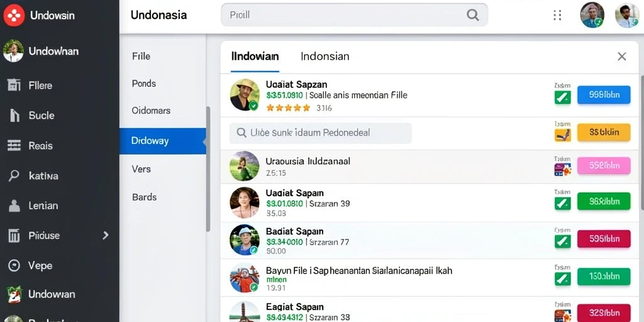The height and width of the screenshot is (322, 644).
Task: Open the Bayun File row avatar
Action: [245, 277]
